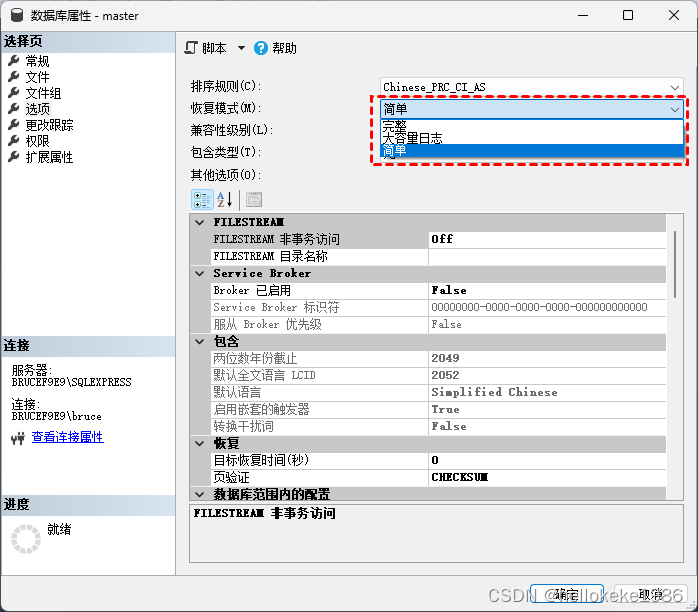
Task: Click the 取消 button
Action: (x=651, y=594)
